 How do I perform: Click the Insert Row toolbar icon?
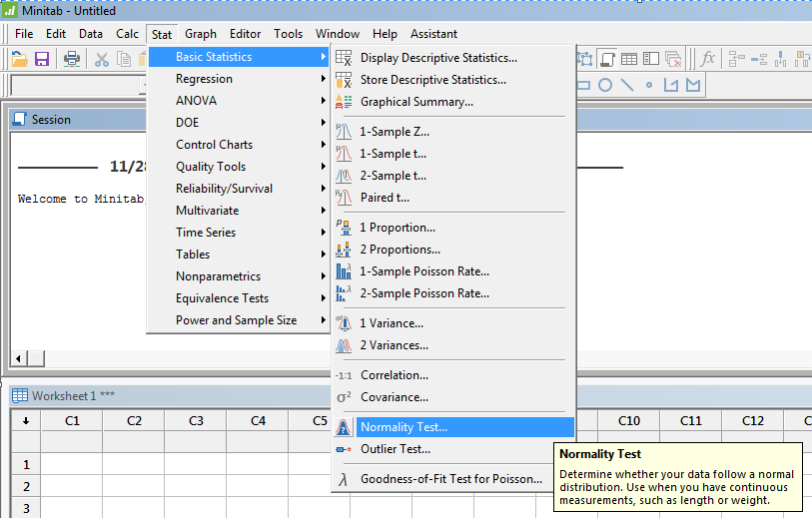click(759, 59)
